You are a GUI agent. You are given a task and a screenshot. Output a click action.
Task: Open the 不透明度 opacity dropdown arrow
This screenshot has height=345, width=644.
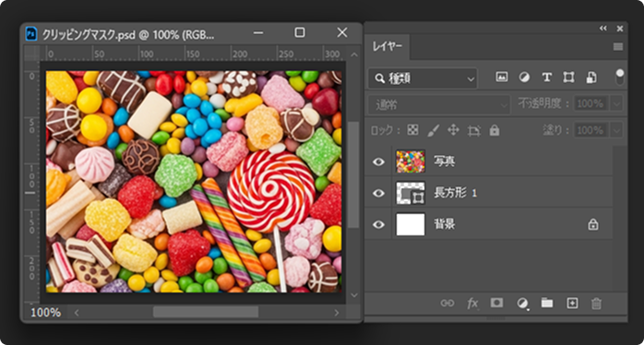[617, 104]
